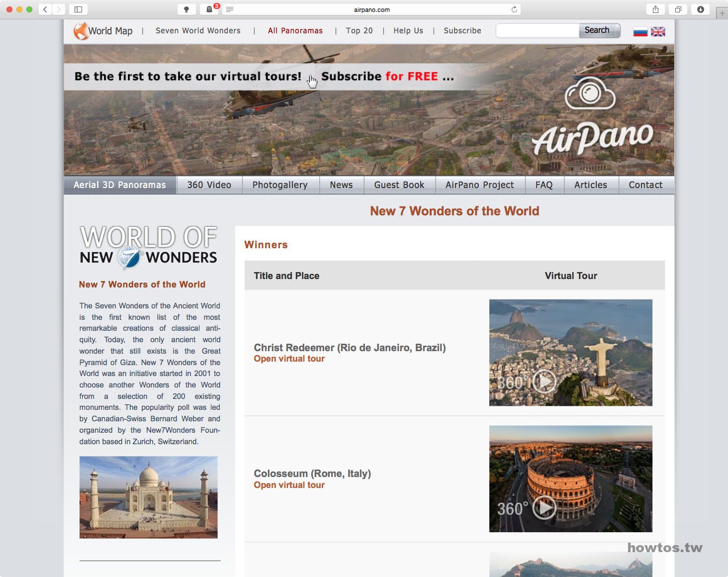
Task: Open All Panoramas link
Action: point(295,31)
